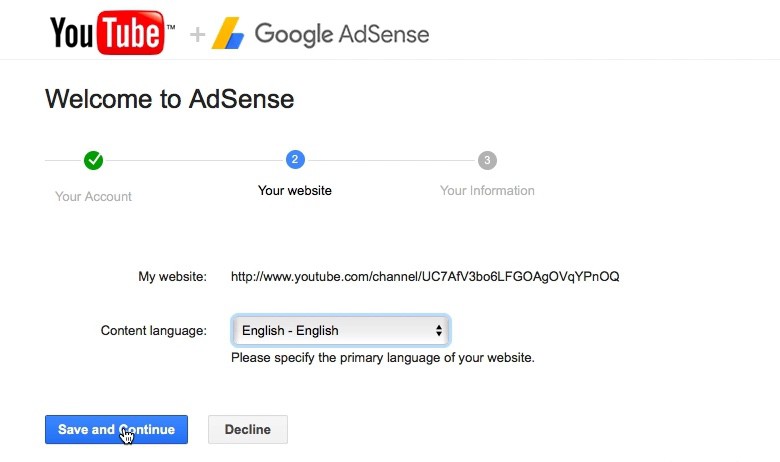The height and width of the screenshot is (462, 780).
Task: Click the YouTube logo
Action: pyautogui.click(x=106, y=33)
